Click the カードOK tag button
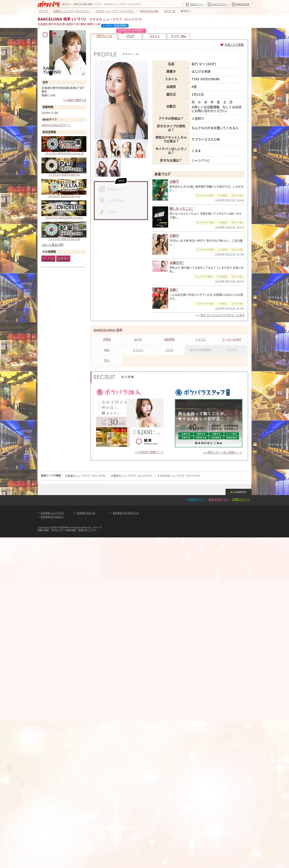289x868 pixels. [48, 259]
